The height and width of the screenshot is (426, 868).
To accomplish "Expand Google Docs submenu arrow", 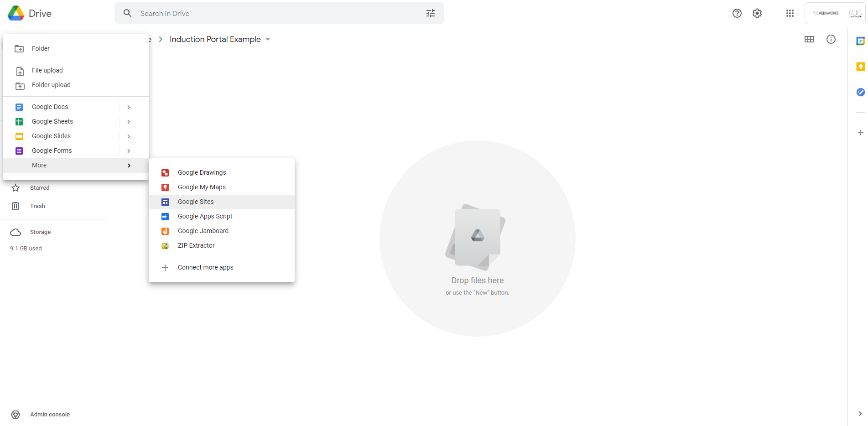I will [x=129, y=107].
